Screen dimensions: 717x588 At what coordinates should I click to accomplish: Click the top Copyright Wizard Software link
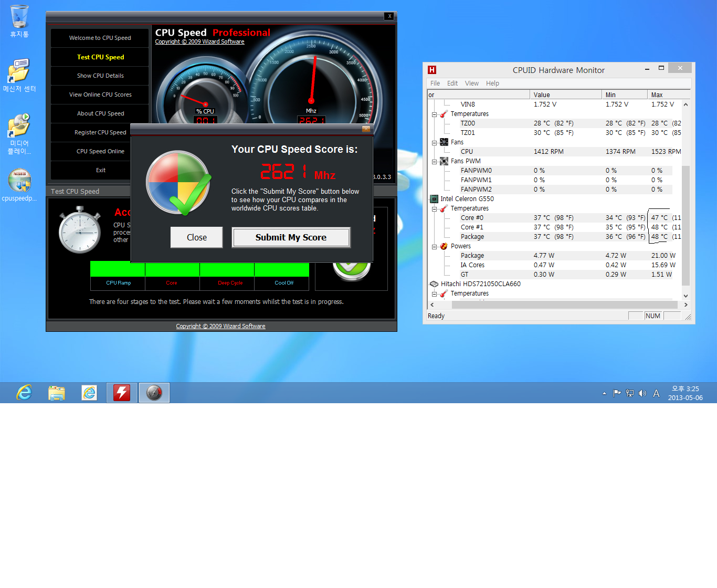pos(199,42)
